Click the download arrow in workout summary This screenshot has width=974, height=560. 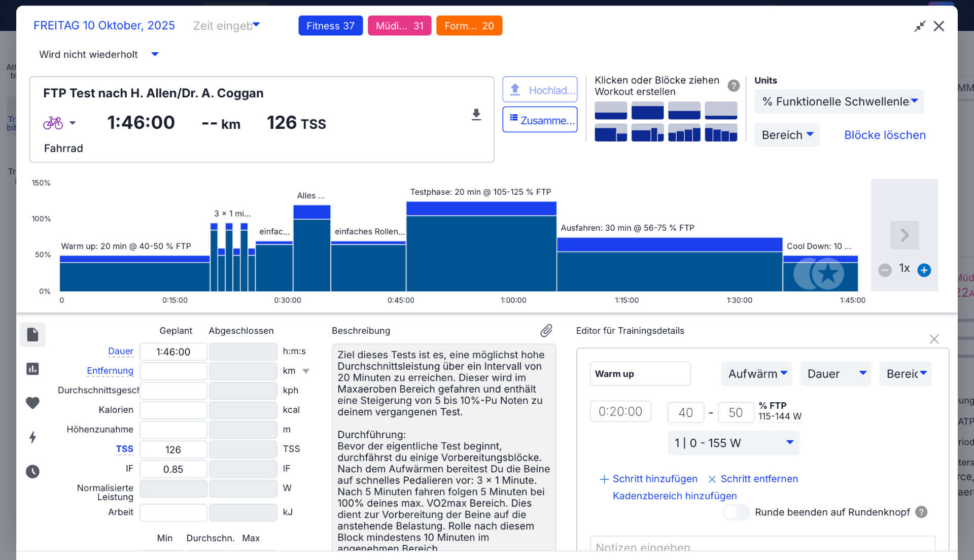[476, 115]
